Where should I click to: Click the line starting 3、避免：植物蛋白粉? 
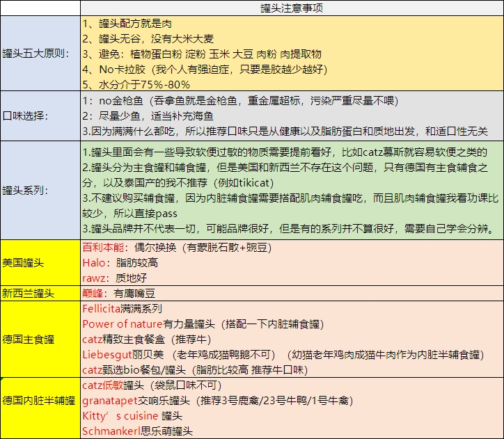[x=202, y=54]
